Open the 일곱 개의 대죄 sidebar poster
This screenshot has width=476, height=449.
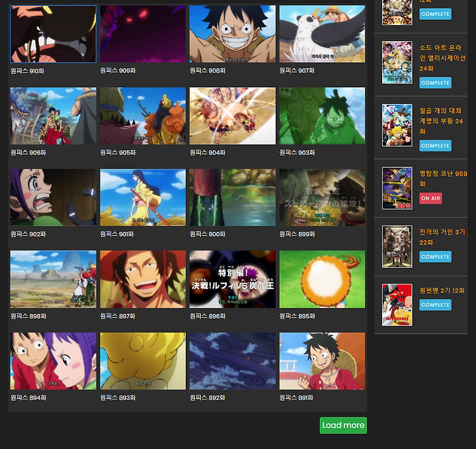tap(397, 126)
